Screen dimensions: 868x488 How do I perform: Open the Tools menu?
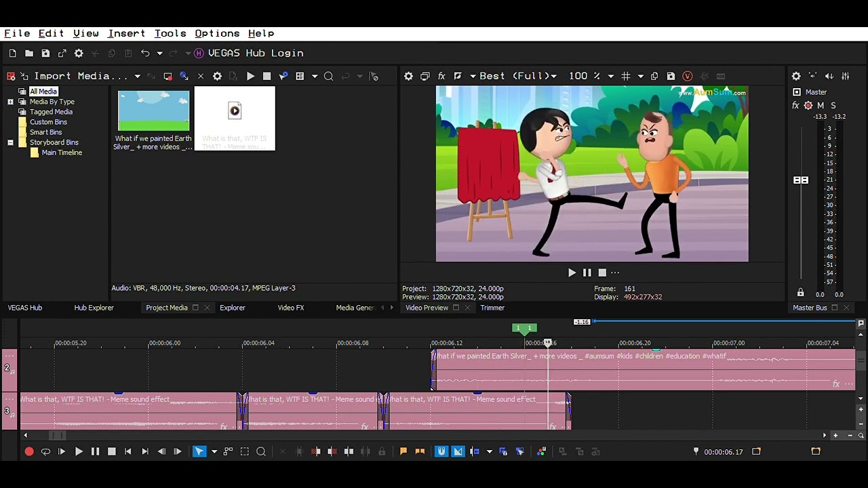(x=170, y=33)
